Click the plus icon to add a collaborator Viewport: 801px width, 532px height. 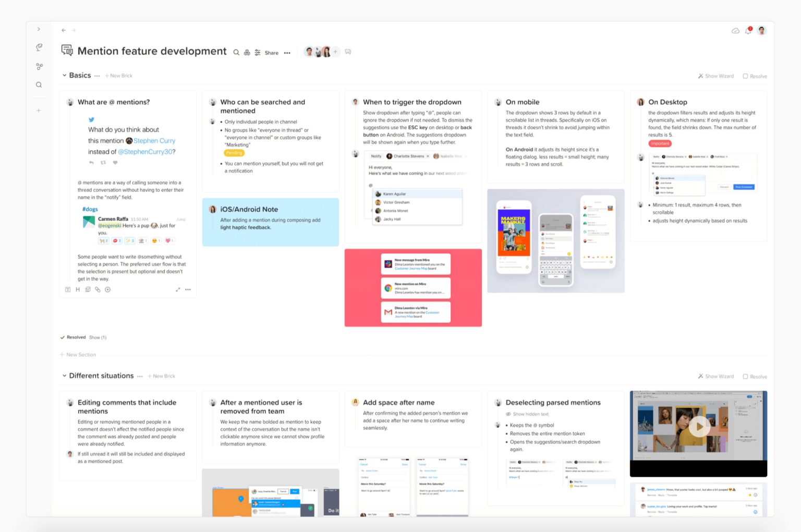336,51
